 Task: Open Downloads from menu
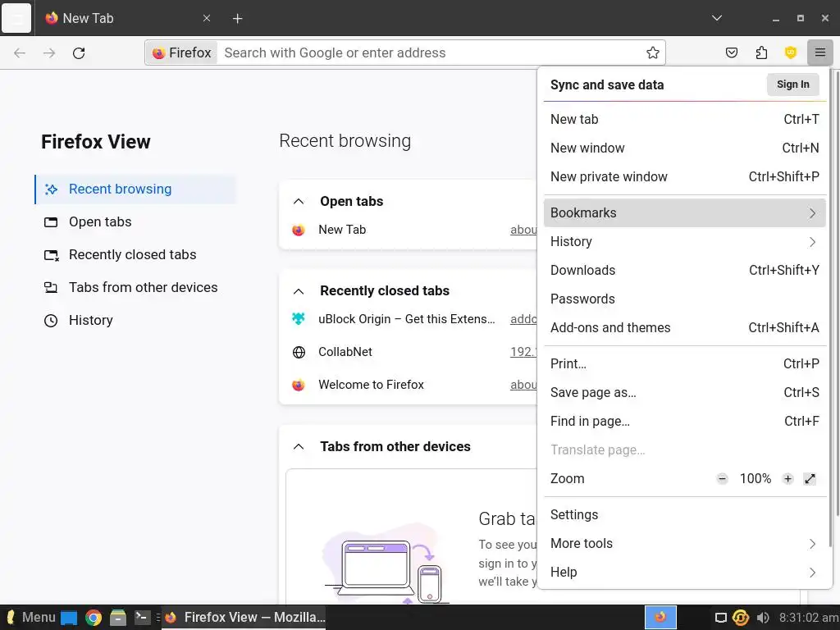(685, 270)
